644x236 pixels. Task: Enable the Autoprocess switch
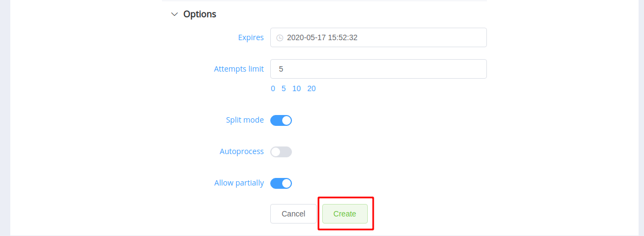pyautogui.click(x=281, y=152)
